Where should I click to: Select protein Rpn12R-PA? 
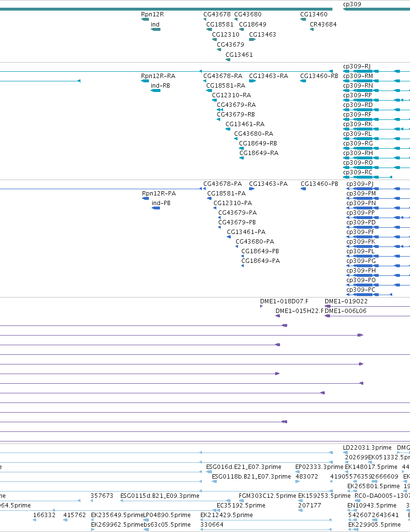click(x=145, y=198)
